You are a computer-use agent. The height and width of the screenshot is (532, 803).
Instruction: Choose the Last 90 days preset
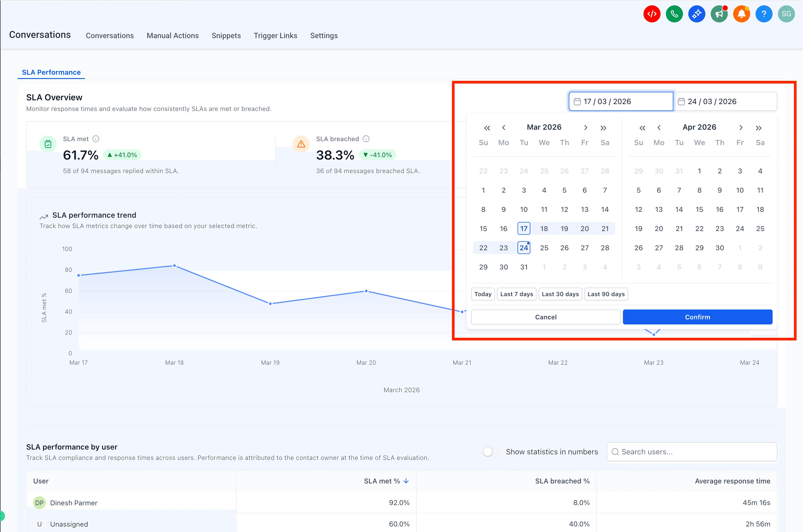pyautogui.click(x=606, y=294)
